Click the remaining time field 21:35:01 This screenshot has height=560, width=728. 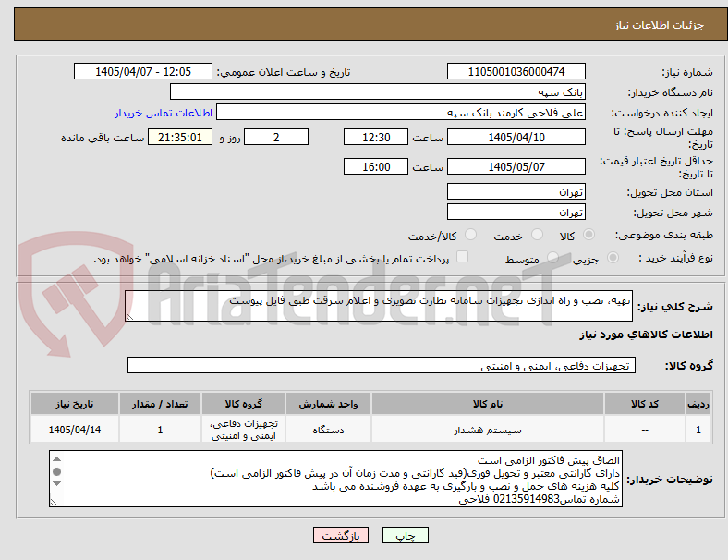click(x=180, y=138)
